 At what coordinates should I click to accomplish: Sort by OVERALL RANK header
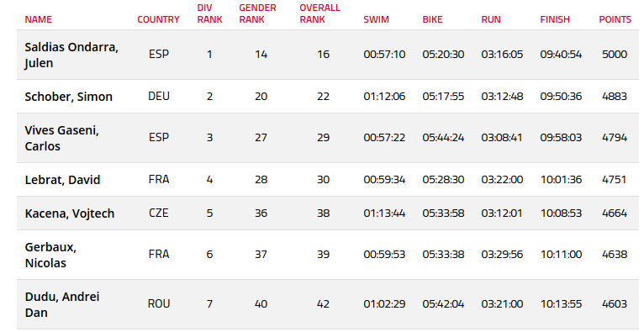pyautogui.click(x=319, y=13)
